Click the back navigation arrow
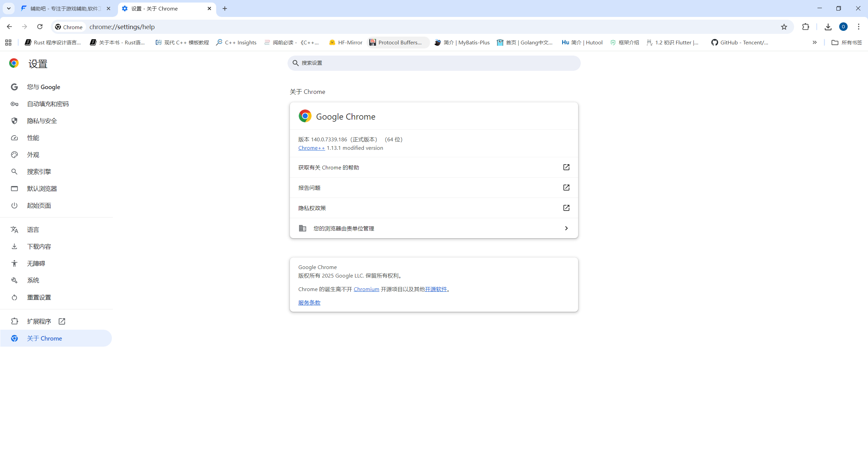 click(9, 27)
